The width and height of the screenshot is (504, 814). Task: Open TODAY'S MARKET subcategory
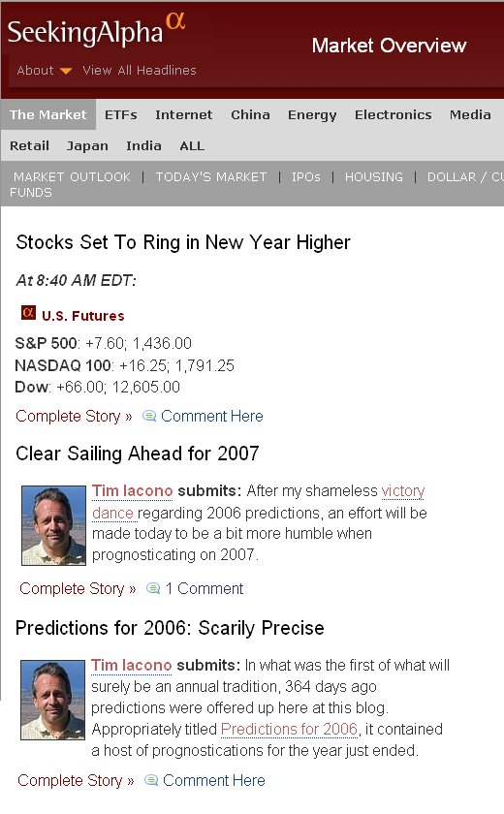tap(211, 177)
